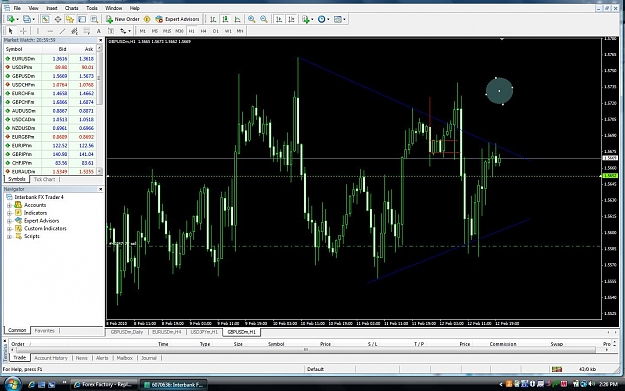Switch chart to MN timeframe

[240, 31]
